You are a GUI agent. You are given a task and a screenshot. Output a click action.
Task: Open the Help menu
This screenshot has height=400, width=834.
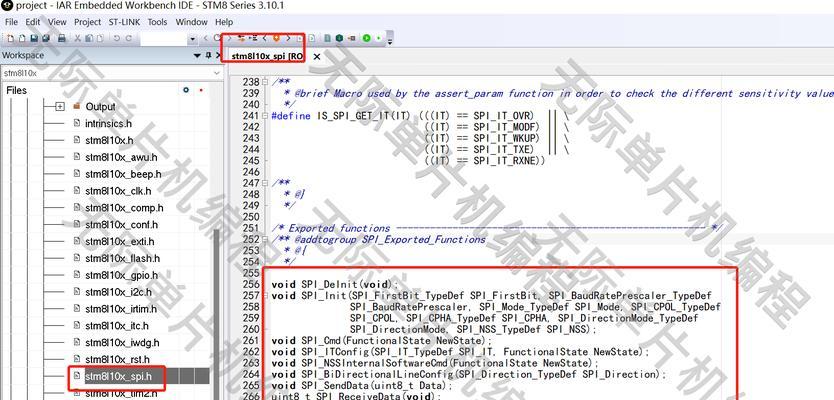coord(224,22)
